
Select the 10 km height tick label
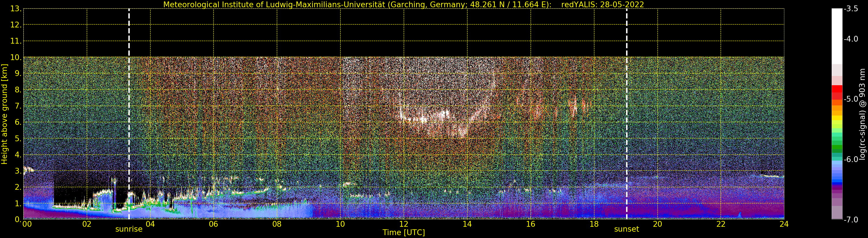[16, 58]
